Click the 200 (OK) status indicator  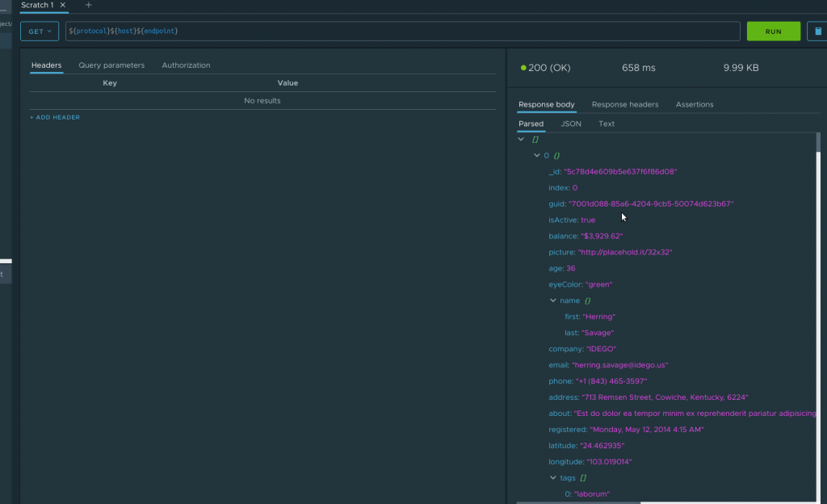(x=545, y=68)
